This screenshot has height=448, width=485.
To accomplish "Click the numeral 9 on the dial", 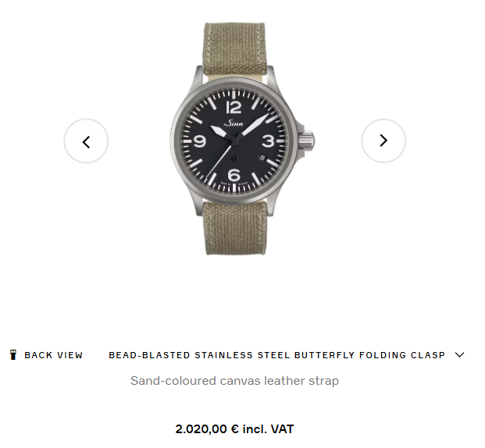I will point(199,141).
